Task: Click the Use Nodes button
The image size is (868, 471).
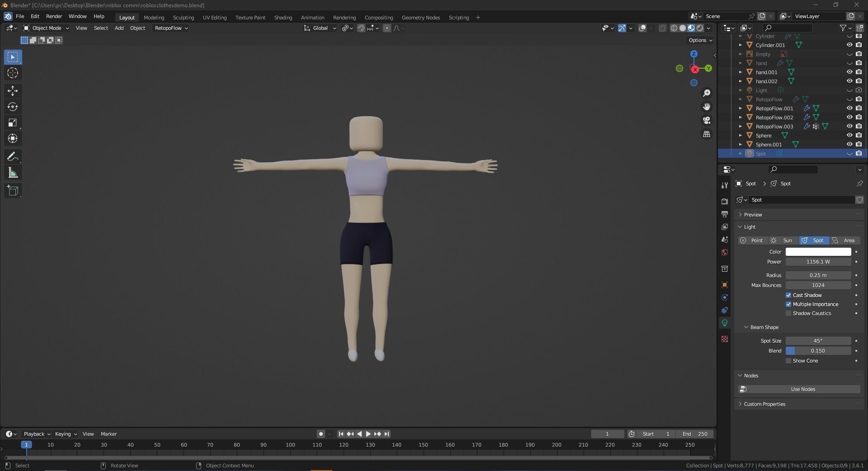Action: pos(799,389)
